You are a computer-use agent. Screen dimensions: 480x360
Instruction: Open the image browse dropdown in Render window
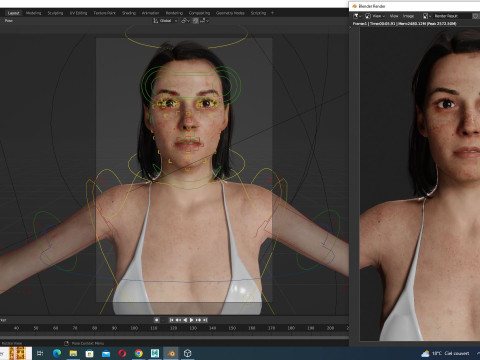[x=427, y=16]
